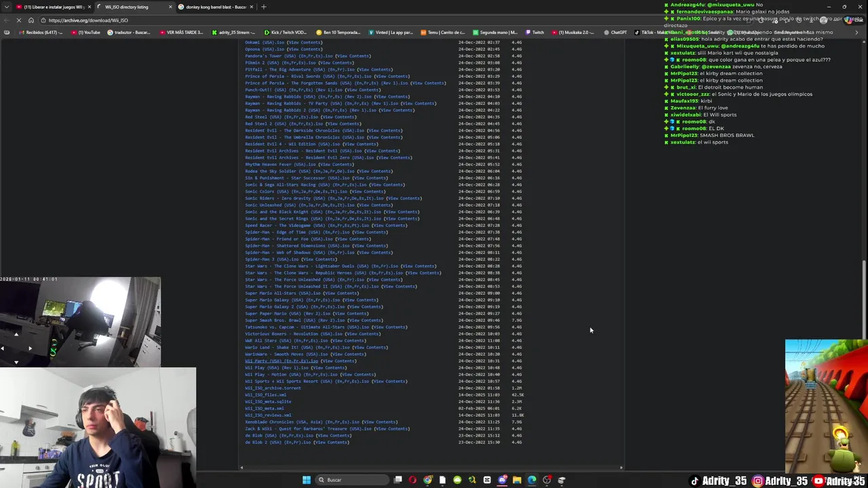The width and height of the screenshot is (868, 488).
Task: Open the Twitch bookmark
Action: tap(534, 33)
